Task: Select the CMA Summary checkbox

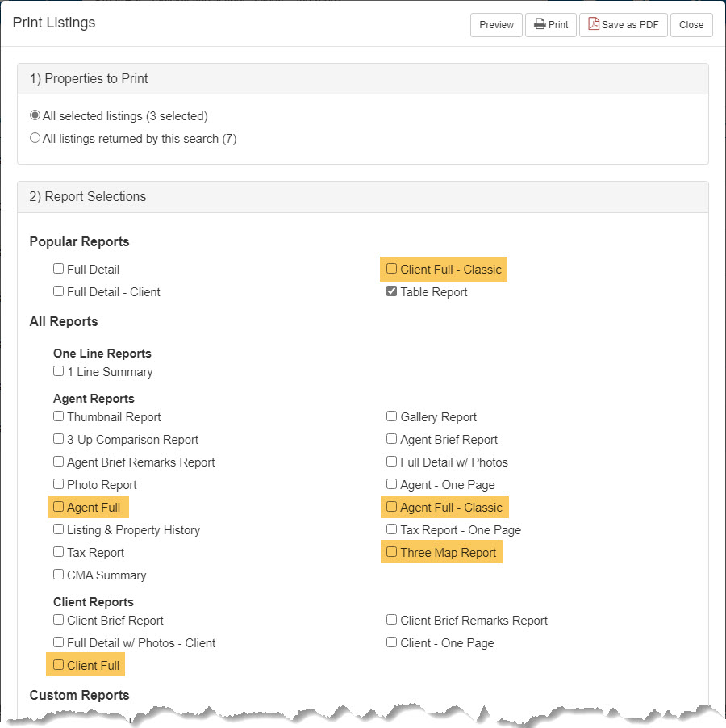Action: 58,575
